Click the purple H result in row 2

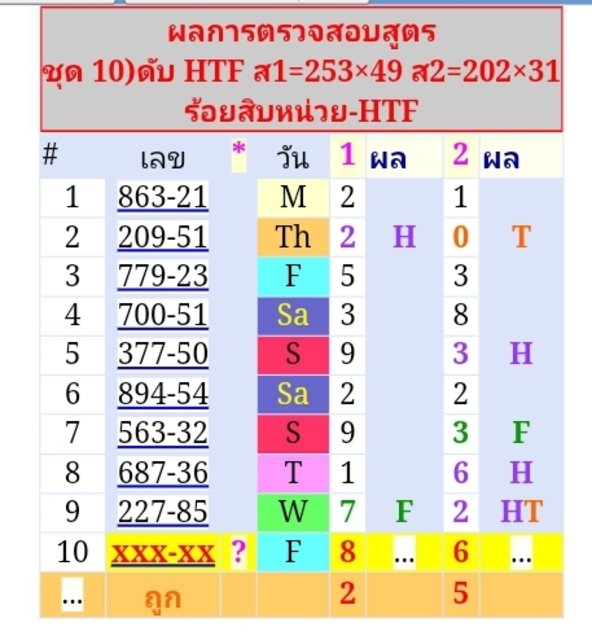pyautogui.click(x=405, y=237)
